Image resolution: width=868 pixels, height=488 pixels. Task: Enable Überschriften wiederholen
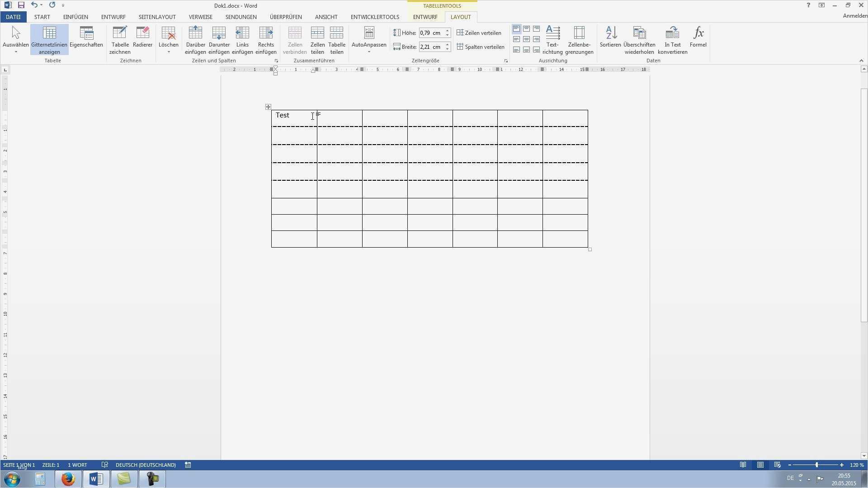[639, 40]
